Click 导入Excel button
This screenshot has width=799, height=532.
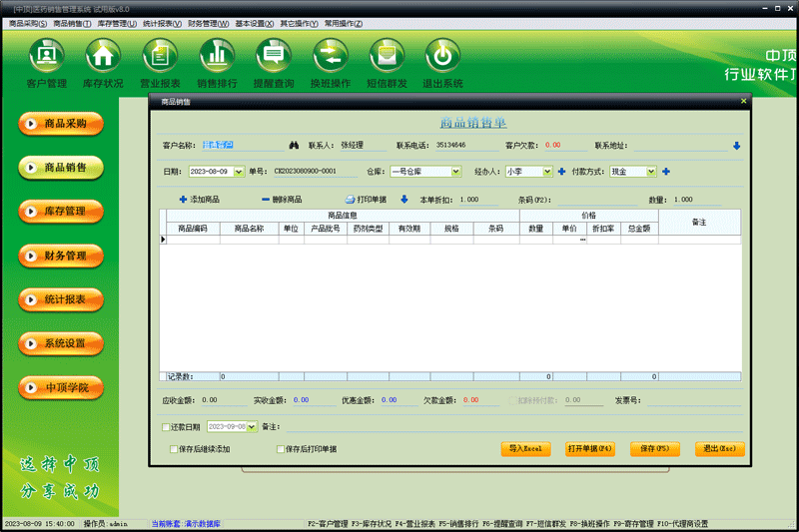coord(526,449)
